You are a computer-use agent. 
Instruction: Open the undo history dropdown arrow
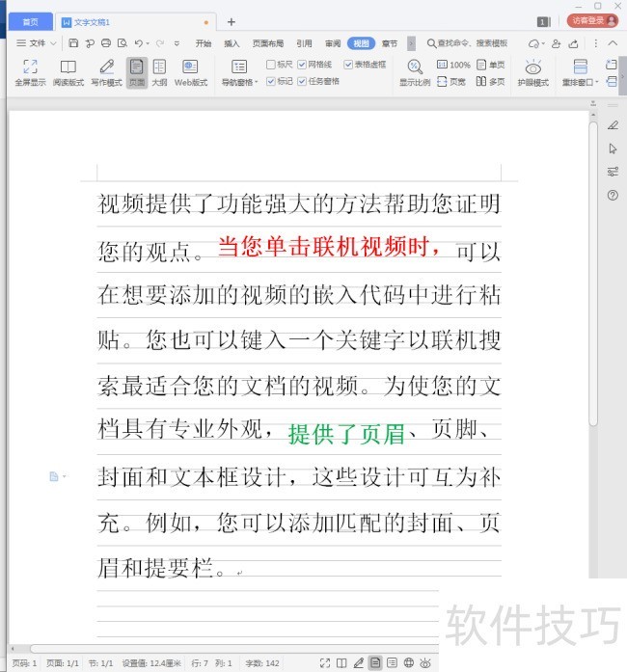pos(148,43)
